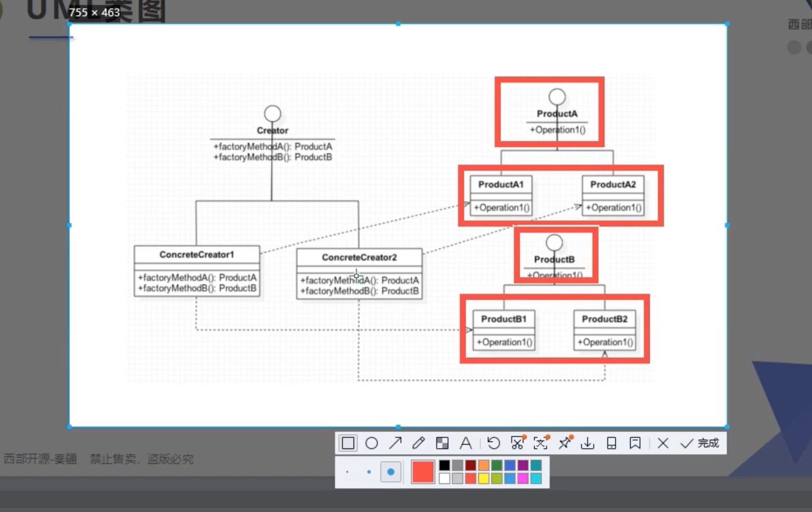Select the text annotation tool
812x512 pixels.
coord(466,443)
